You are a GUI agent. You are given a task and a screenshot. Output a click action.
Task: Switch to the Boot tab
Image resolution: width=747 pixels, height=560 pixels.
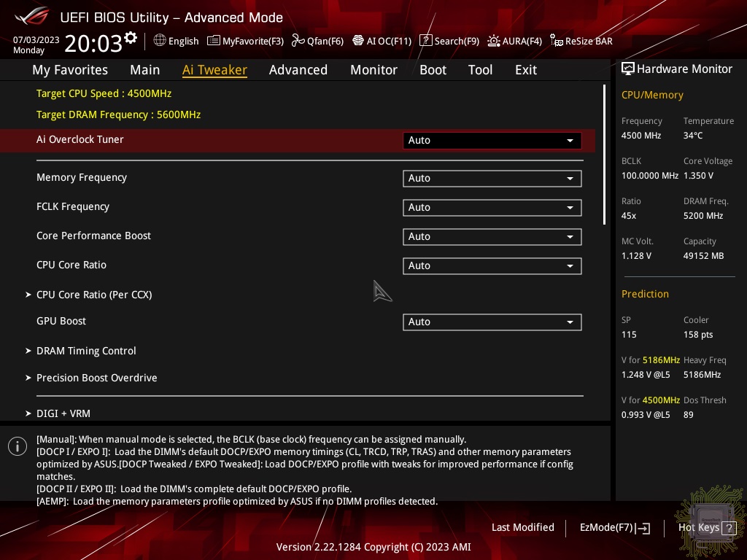[433, 70]
